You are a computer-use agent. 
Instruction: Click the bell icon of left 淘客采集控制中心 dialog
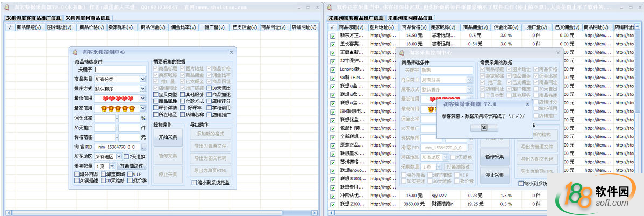point(74,52)
